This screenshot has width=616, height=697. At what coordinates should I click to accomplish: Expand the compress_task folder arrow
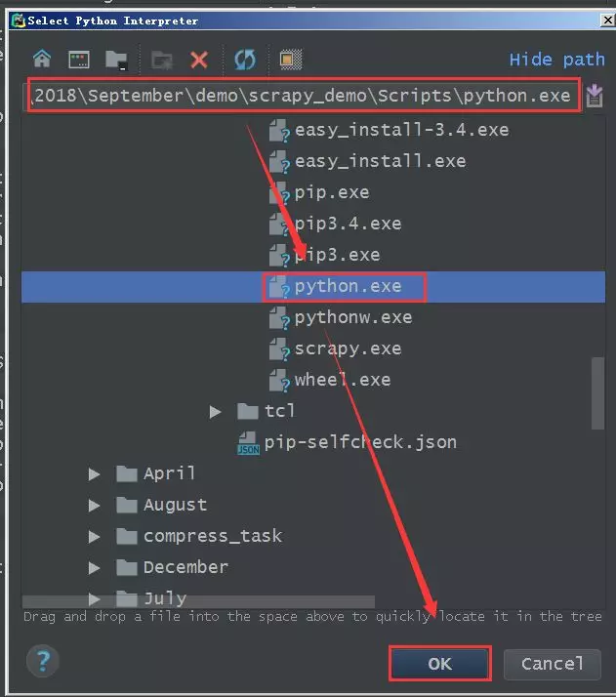[x=94, y=537]
